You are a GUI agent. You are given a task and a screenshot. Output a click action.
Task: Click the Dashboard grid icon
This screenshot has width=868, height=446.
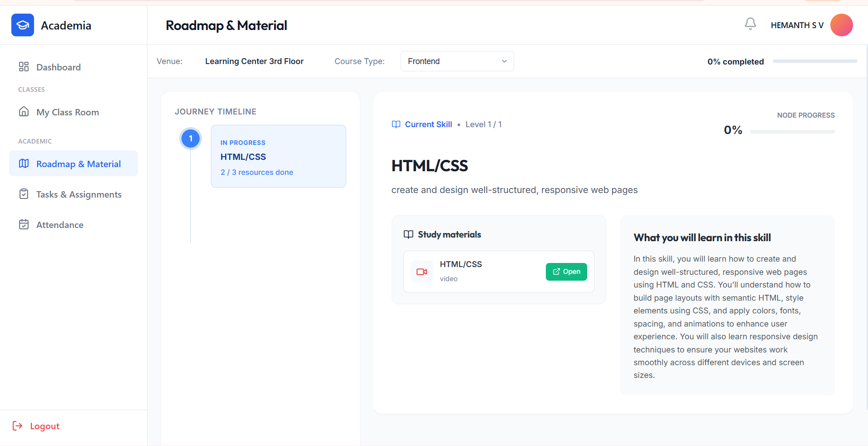click(24, 67)
